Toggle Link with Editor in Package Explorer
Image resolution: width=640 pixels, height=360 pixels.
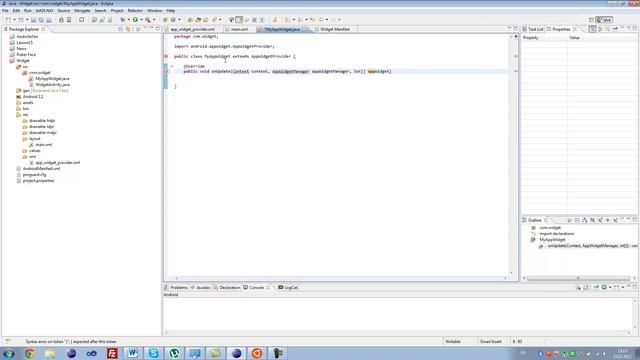click(128, 29)
